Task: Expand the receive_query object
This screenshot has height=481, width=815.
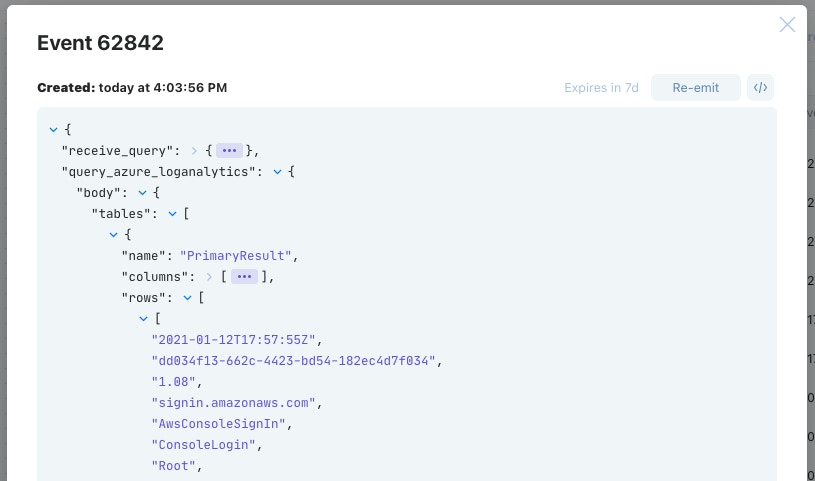Action: tap(195, 151)
